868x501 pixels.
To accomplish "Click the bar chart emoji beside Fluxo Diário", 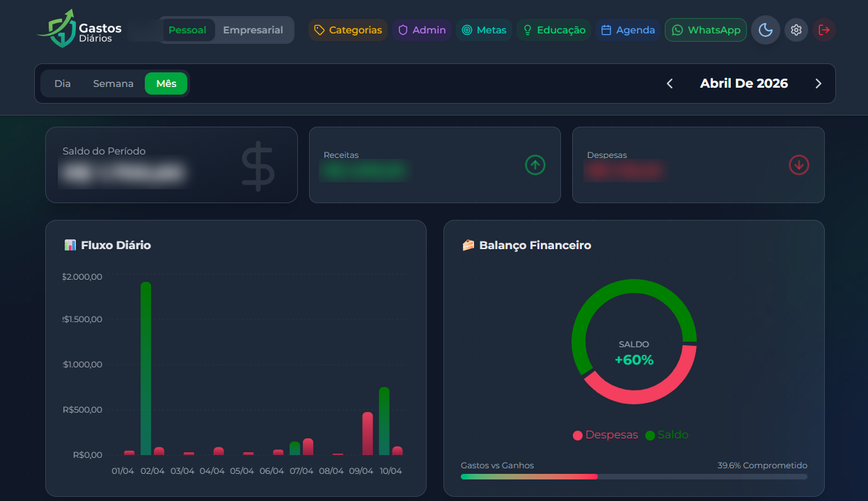I will tap(70, 245).
